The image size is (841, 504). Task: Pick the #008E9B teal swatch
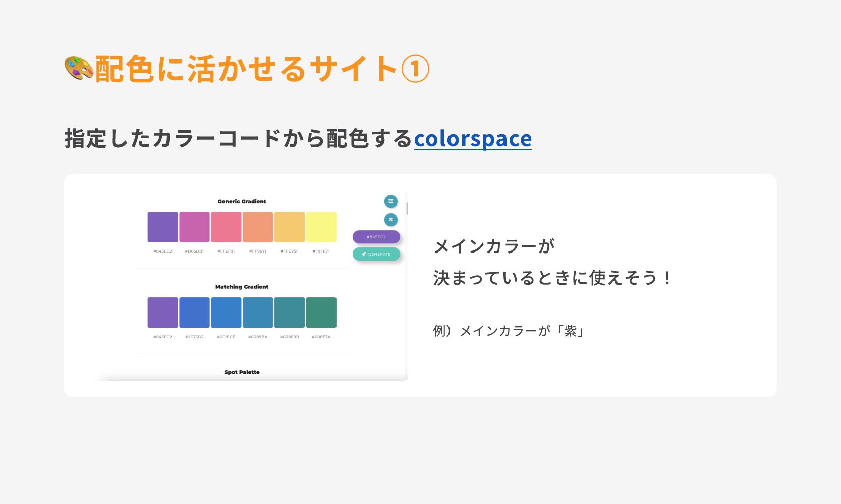[290, 312]
